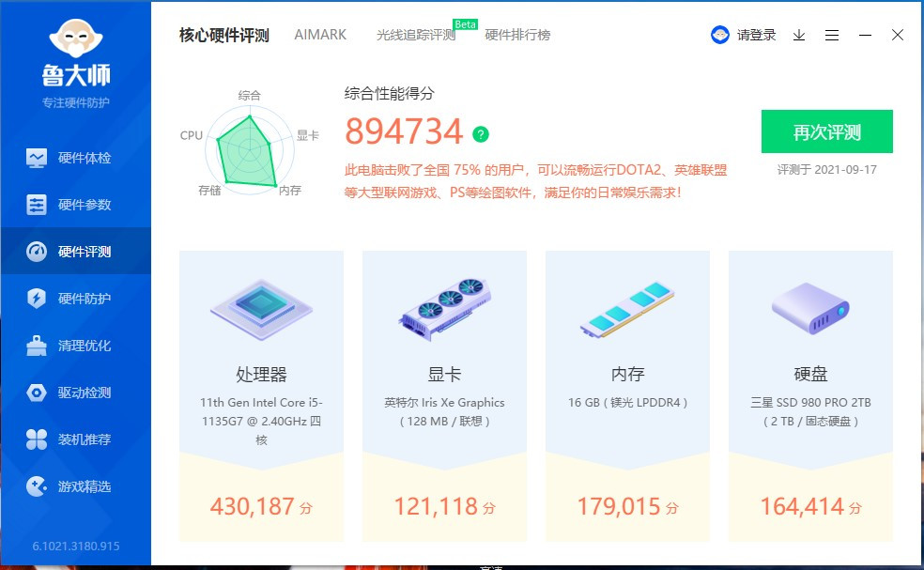This screenshot has width=924, height=570.
Task: Select 硬件体检 sidebar label
Action: (85, 158)
